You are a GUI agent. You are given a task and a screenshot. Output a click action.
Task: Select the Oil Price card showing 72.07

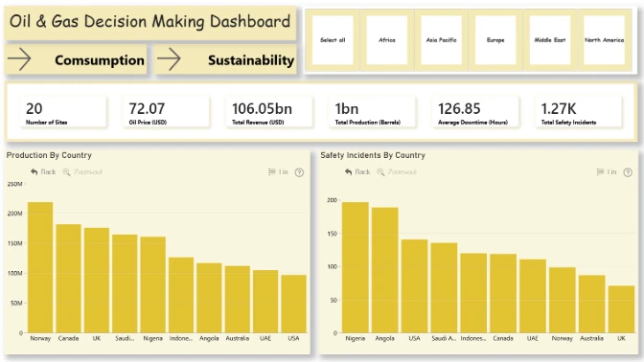pyautogui.click(x=167, y=112)
